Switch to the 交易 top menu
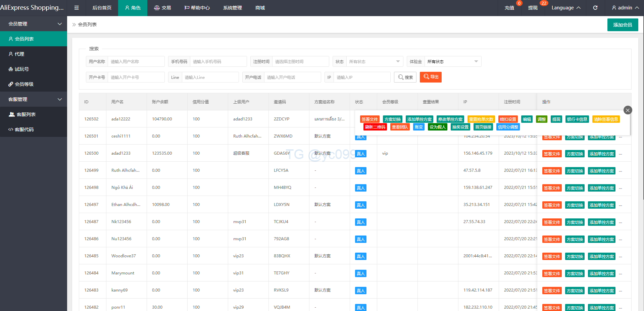This screenshot has height=311, width=644. coord(162,8)
